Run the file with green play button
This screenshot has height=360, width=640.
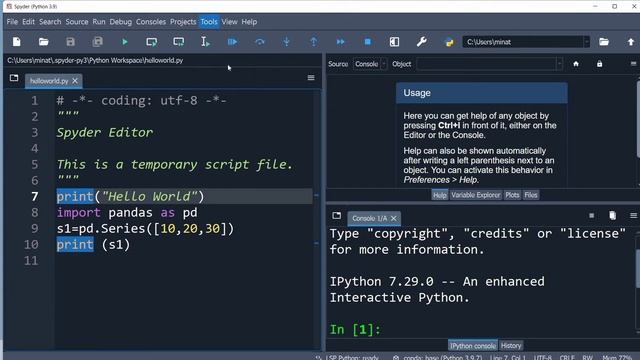click(125, 42)
